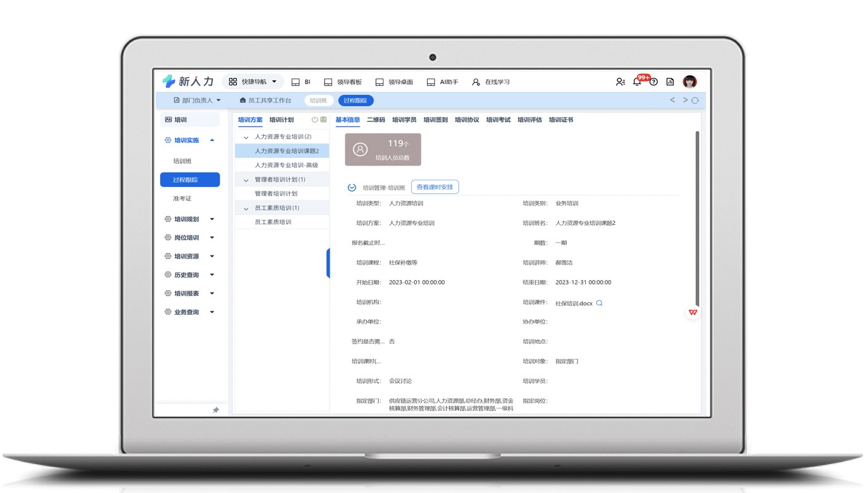Click the refresh icon in the tab bar

(695, 100)
